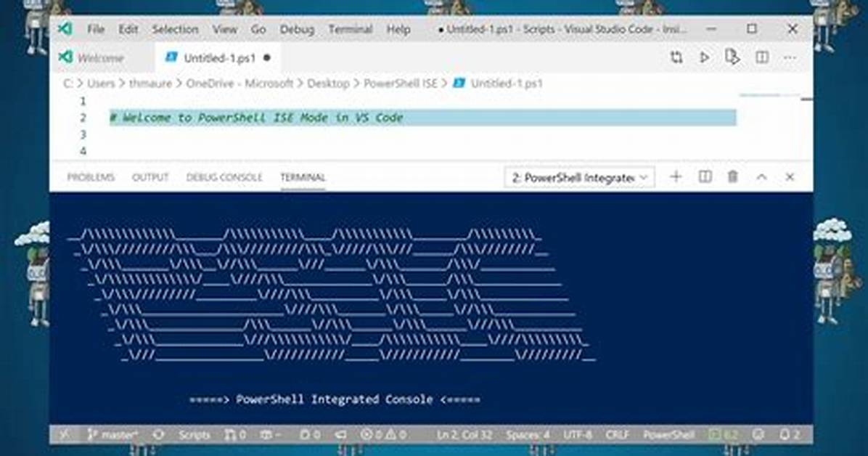This screenshot has width=868, height=456.
Task: Click Ln 2, Col 32 in status bar
Action: [464, 435]
